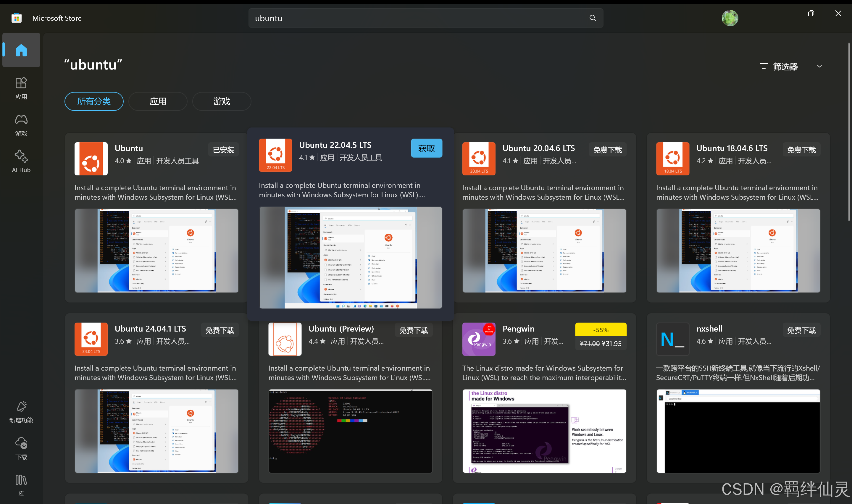Go to the Games (游戏) sidebar section
This screenshot has width=852, height=504.
pyautogui.click(x=21, y=125)
